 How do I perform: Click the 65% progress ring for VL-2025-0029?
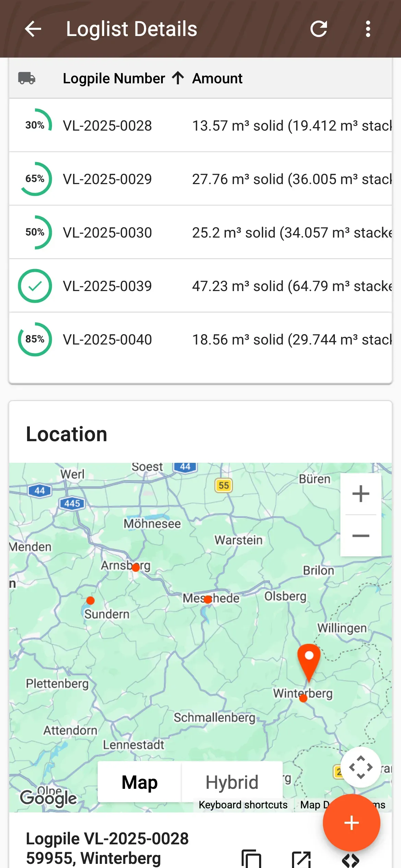tap(35, 179)
